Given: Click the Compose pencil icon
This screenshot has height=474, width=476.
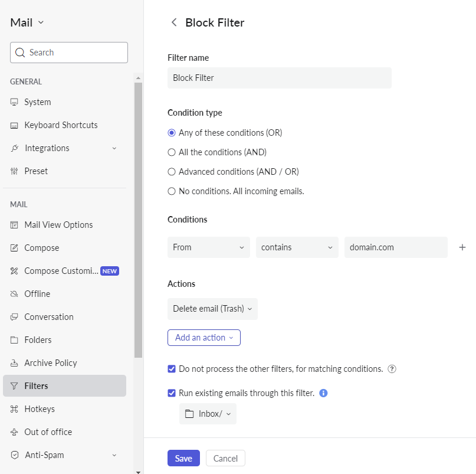Looking at the screenshot, I should (x=14, y=247).
